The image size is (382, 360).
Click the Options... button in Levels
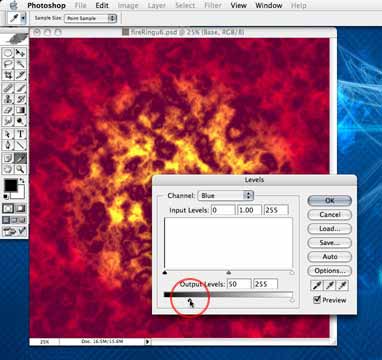click(x=330, y=271)
